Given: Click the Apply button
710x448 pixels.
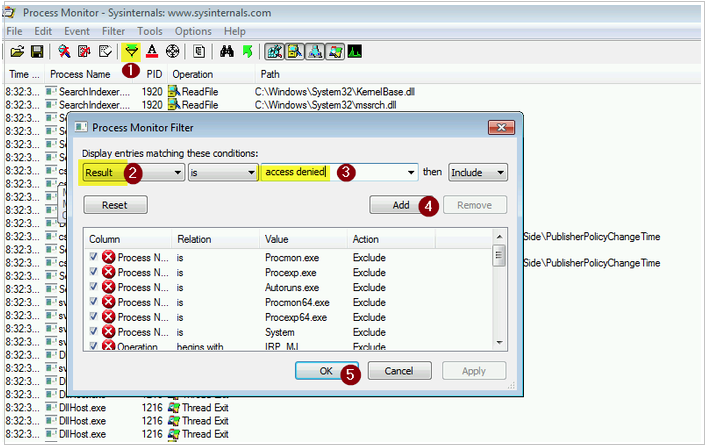Looking at the screenshot, I should (474, 371).
